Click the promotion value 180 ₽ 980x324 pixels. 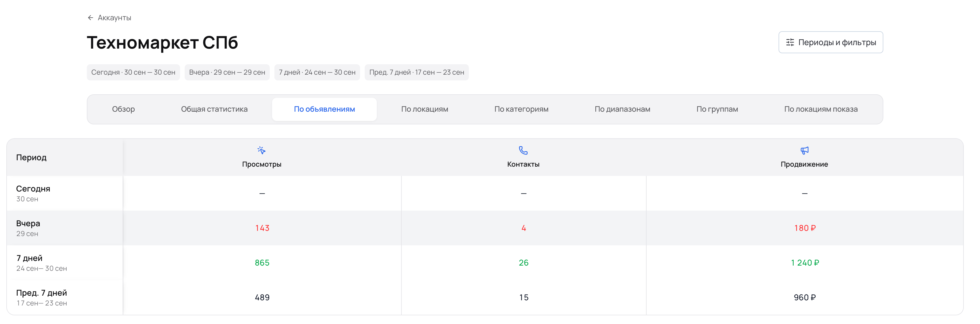tap(805, 228)
